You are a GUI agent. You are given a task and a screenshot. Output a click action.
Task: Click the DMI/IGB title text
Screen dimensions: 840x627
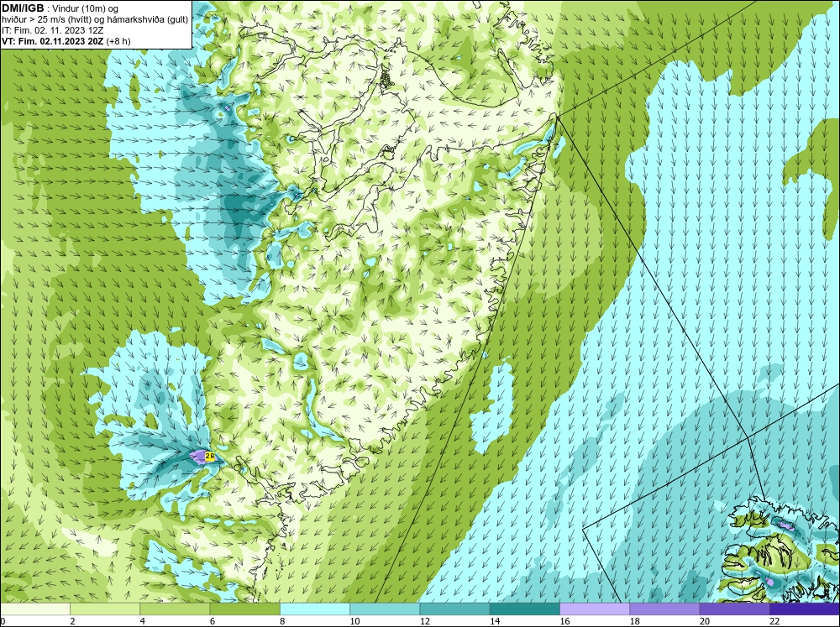(23, 8)
